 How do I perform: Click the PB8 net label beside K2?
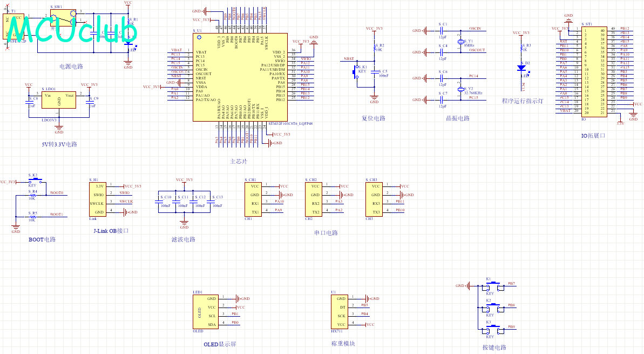[511, 305]
